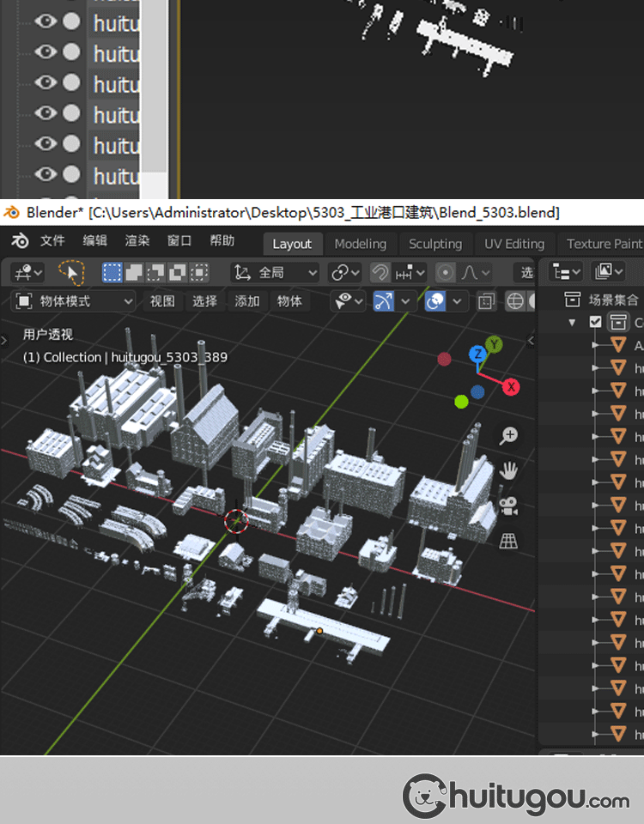
Task: Collapse the Collection tree expander triangle
Action: coord(572,323)
